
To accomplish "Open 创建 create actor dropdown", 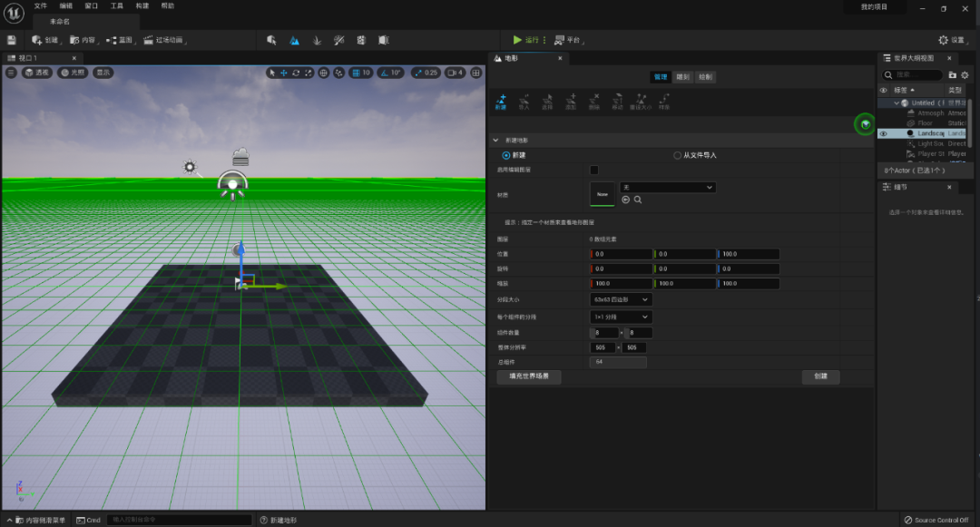I will coord(45,40).
